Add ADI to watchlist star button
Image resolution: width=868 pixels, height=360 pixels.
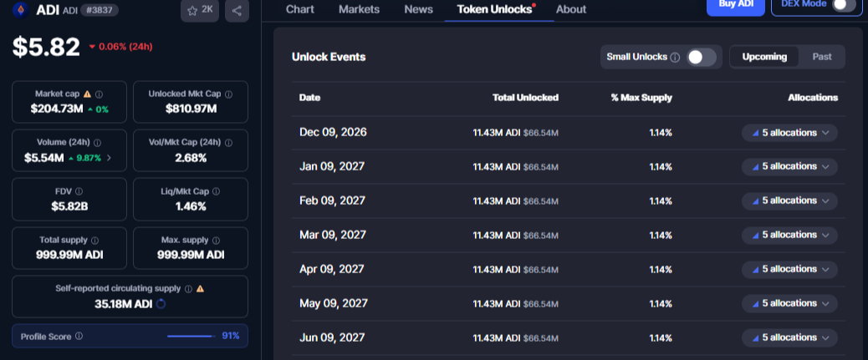pos(200,11)
